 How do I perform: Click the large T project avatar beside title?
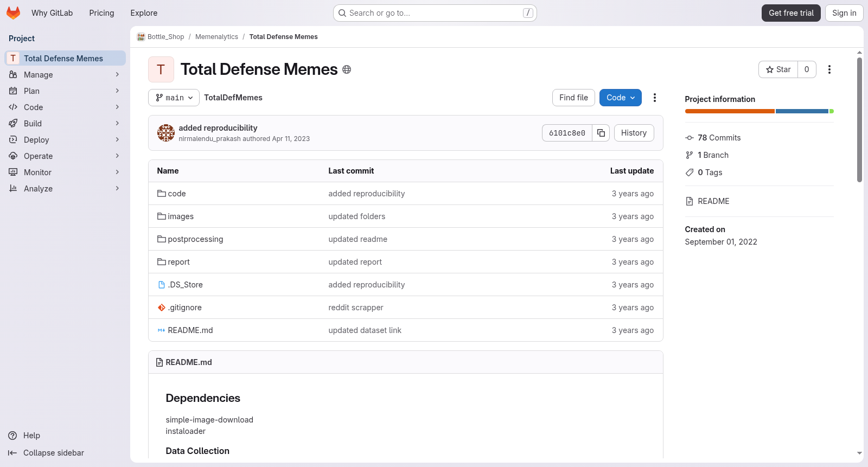click(161, 69)
